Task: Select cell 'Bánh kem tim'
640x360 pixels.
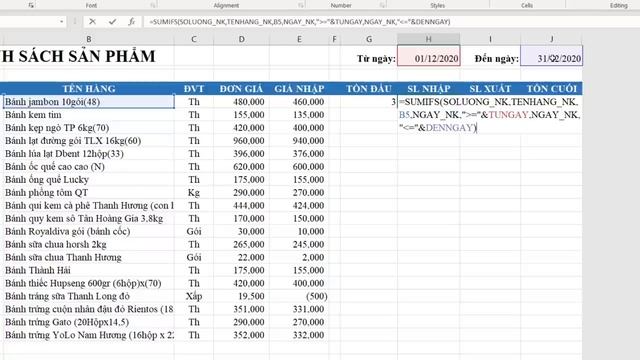Action: click(x=89, y=115)
